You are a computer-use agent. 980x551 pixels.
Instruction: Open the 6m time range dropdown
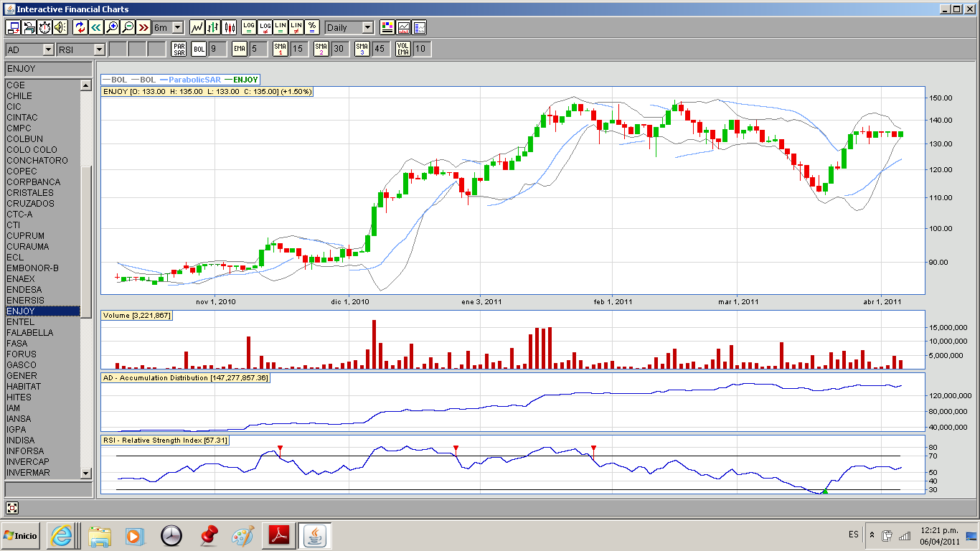(168, 27)
